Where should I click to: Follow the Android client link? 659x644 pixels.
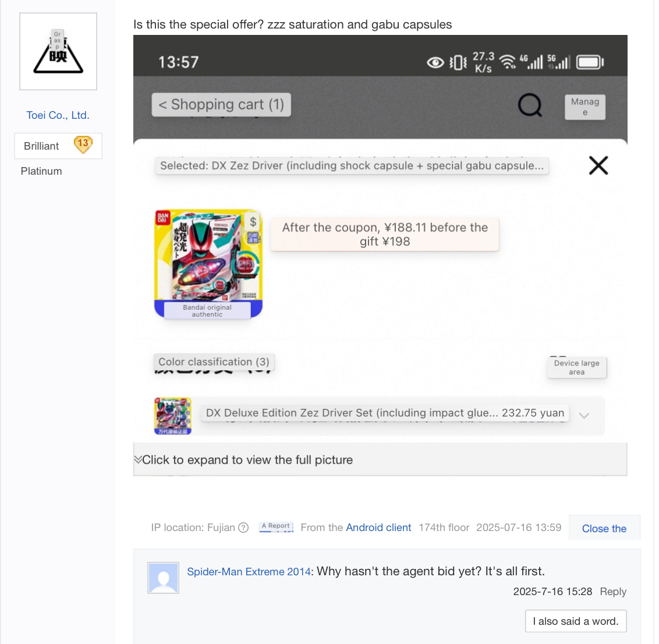point(378,528)
